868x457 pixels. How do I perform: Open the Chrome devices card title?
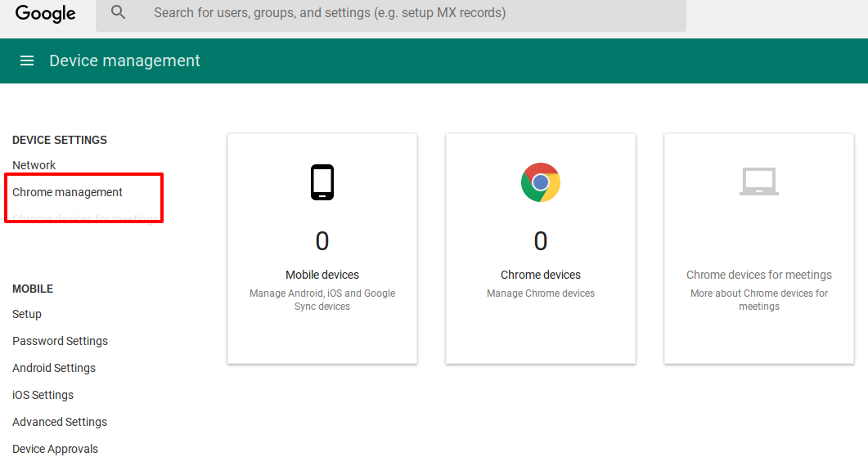(x=540, y=275)
